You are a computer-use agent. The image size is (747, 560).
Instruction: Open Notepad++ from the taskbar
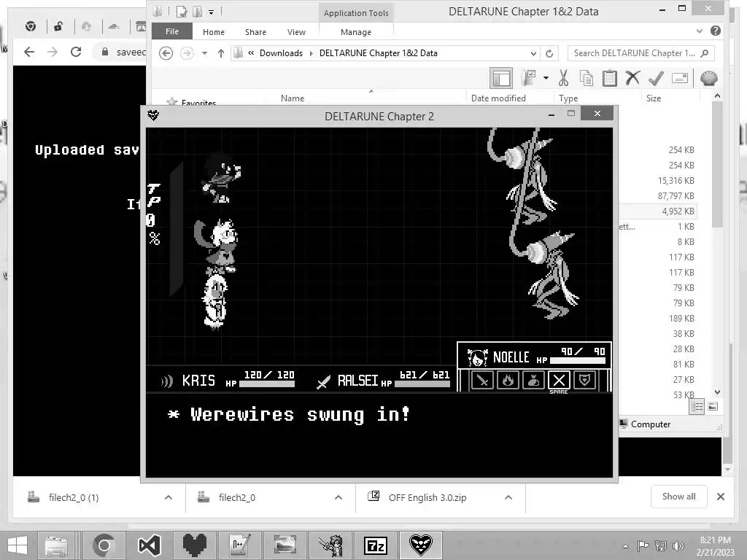[x=239, y=545]
